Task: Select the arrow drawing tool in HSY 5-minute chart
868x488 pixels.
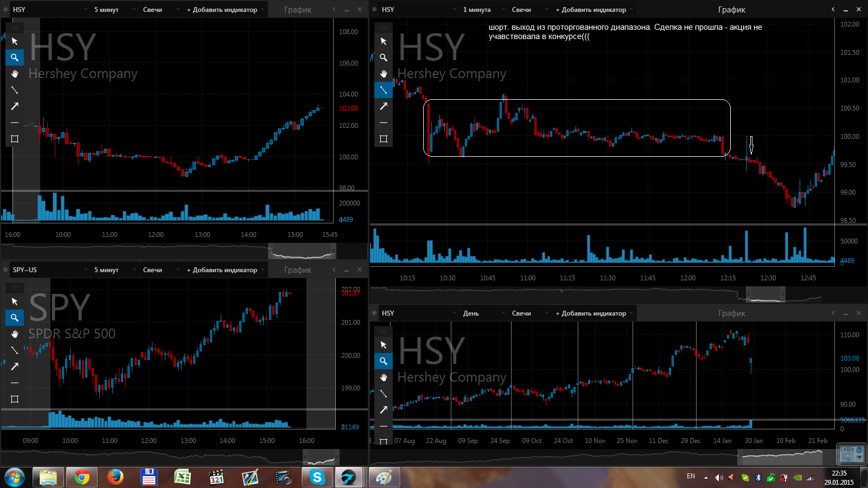Action: pos(15,106)
